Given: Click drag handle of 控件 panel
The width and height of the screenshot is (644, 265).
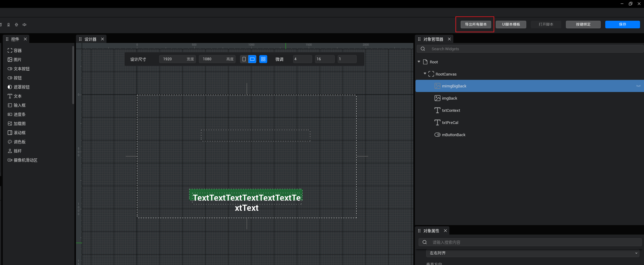Looking at the screenshot, I should click(7, 39).
